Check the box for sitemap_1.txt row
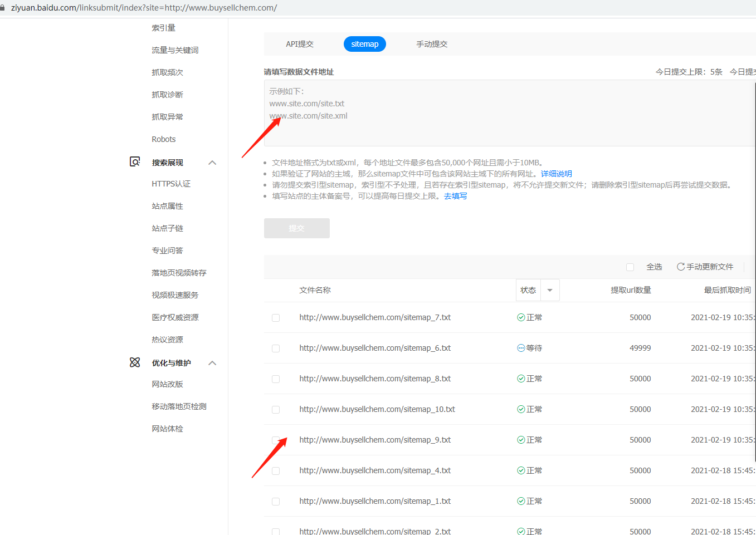Viewport: 756px width, 535px height. click(x=276, y=502)
